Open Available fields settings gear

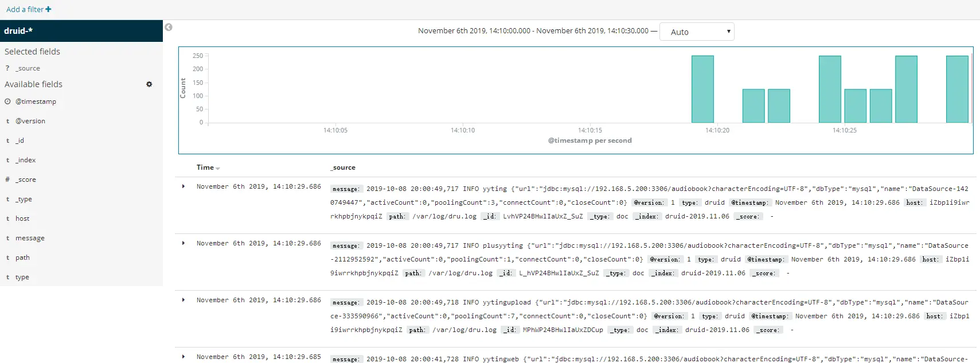click(149, 84)
